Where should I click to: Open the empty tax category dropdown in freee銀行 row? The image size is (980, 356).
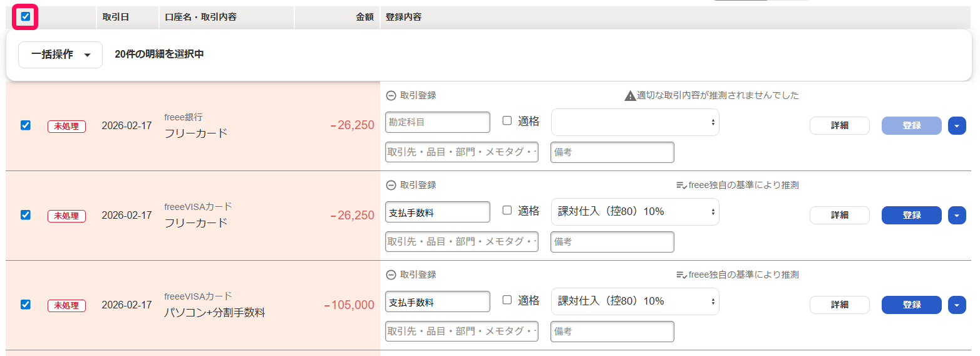click(635, 122)
